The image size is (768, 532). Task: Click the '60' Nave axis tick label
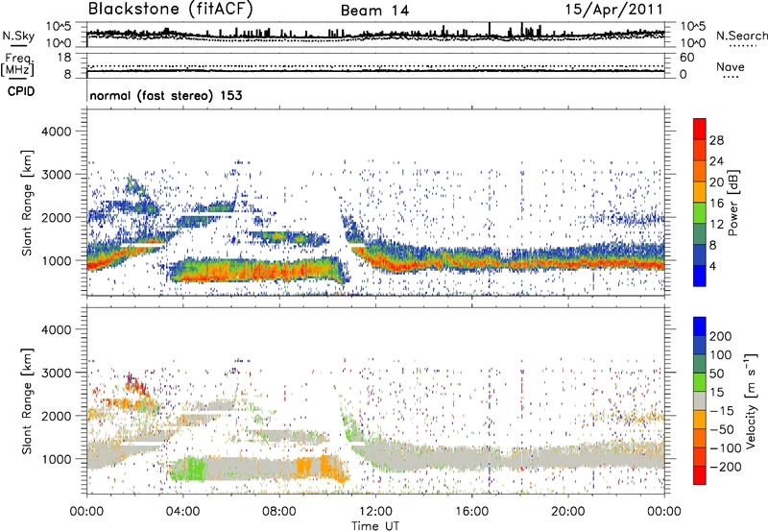(686, 58)
